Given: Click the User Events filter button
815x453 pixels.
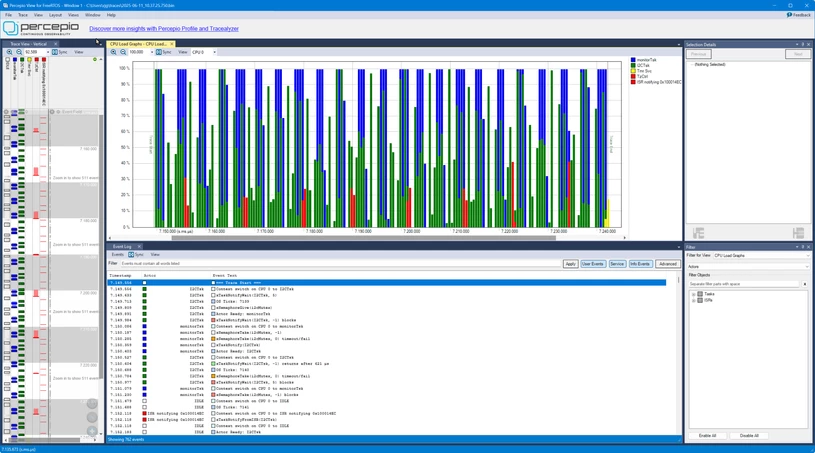Looking at the screenshot, I should click(593, 264).
